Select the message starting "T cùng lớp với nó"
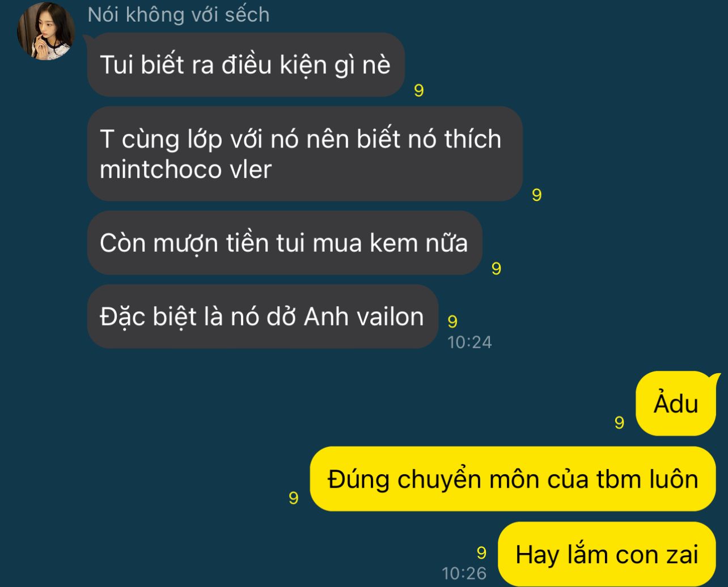The image size is (728, 587). (304, 154)
